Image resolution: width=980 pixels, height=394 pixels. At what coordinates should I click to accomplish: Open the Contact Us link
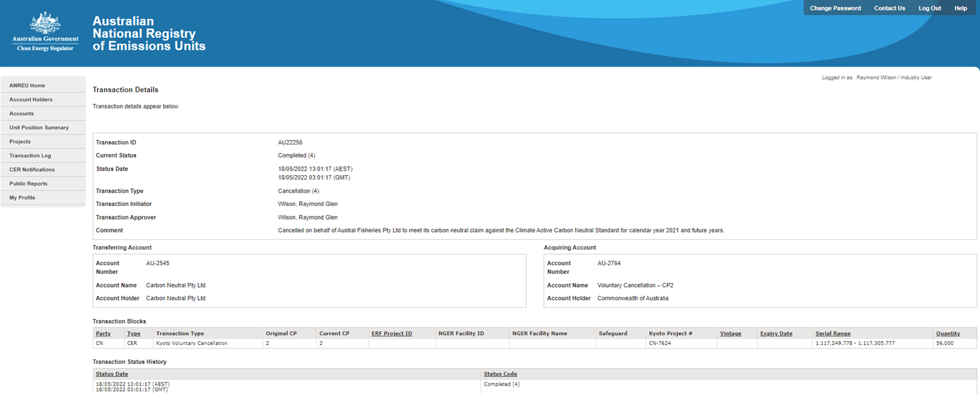(889, 8)
